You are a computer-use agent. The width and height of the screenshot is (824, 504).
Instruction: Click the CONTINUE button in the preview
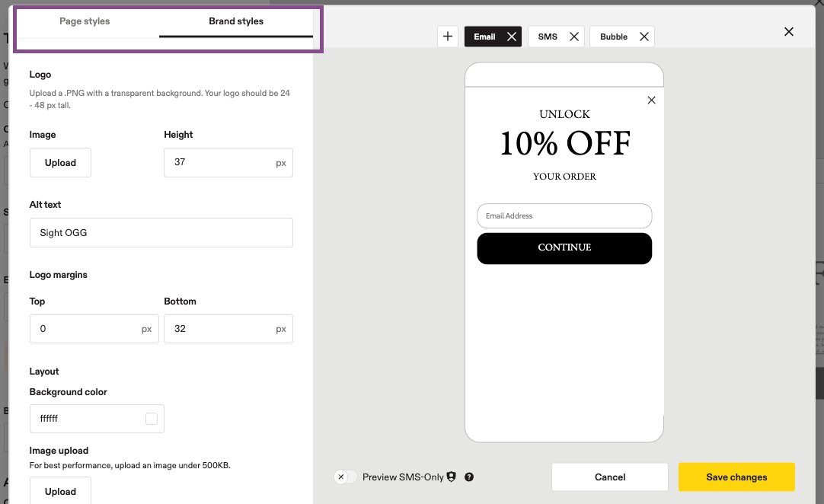coord(564,248)
